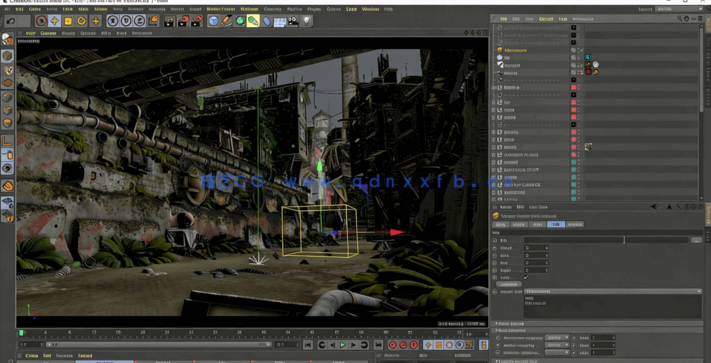This screenshot has width=711, height=363.
Task: Click the object manager search magnifier
Action: [x=679, y=19]
